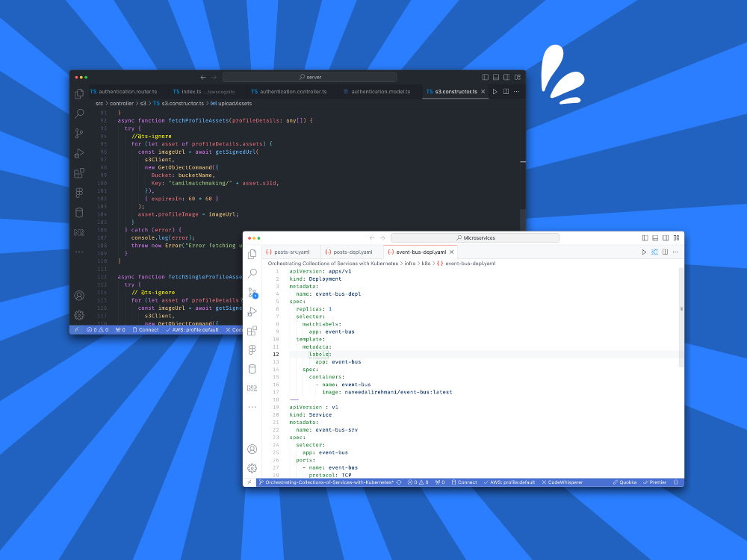Open the Figma panel in the server window

coord(79,193)
